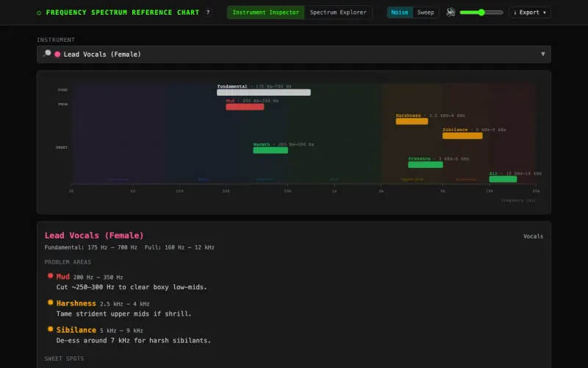This screenshot has width=588, height=368.
Task: Click "Fundamental: 175 Hz – 700 Hz" text
Action: [90, 247]
